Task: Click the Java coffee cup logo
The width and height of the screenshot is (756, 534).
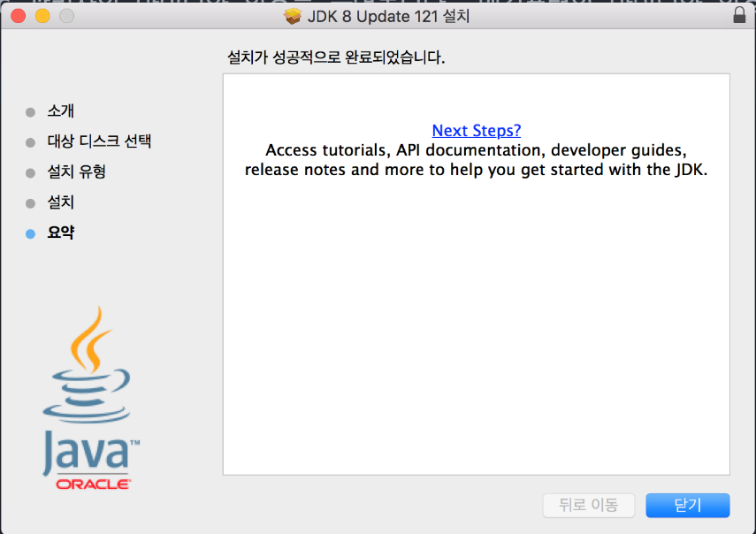Action: click(x=88, y=380)
